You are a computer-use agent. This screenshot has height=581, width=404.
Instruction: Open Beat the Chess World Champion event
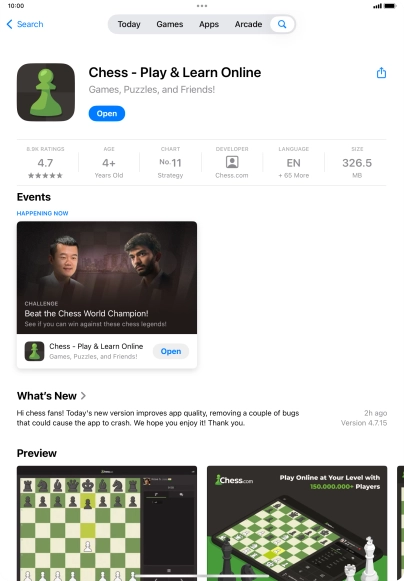[x=107, y=278]
